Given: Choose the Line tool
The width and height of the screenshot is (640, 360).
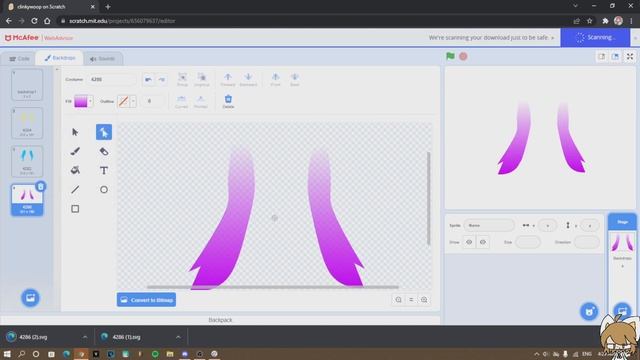Looking at the screenshot, I should click(x=75, y=189).
